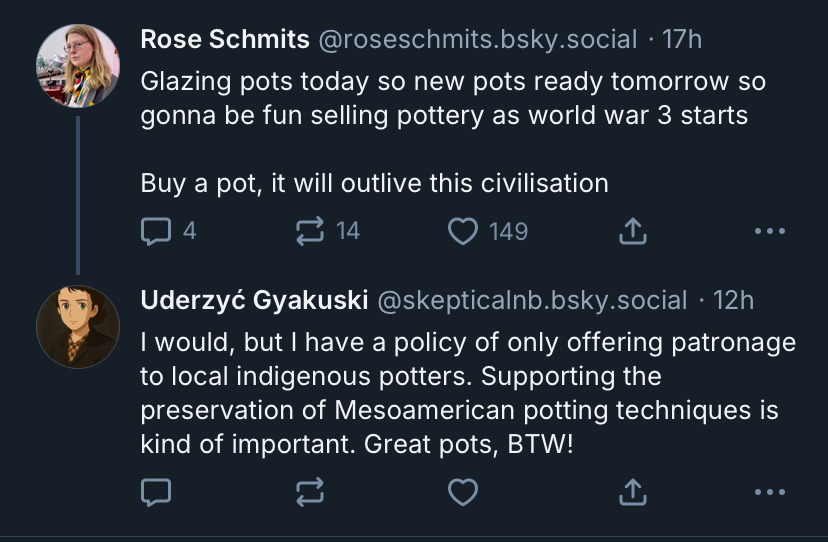Like Rose Schmits' post with 149 likes
The image size is (828, 542).
462,232
